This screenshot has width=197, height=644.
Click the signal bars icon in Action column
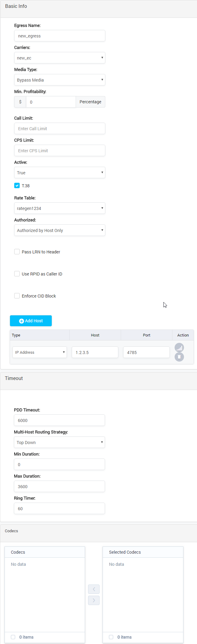(179, 348)
